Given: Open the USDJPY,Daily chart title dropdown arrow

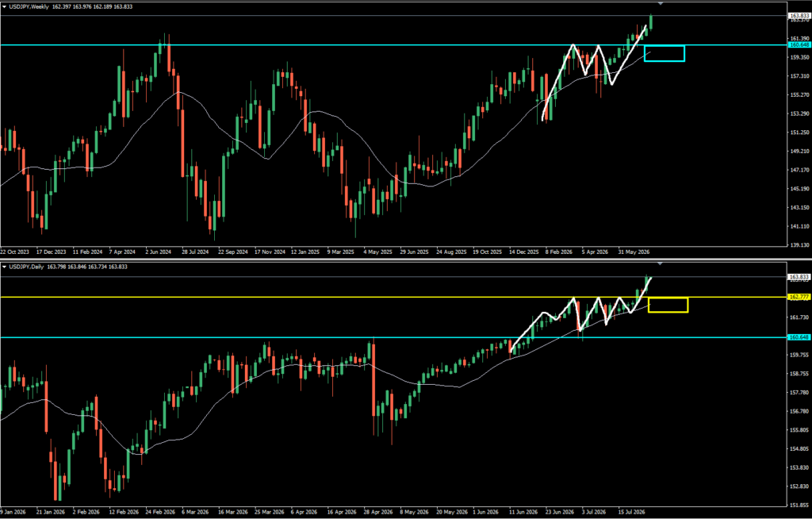Looking at the screenshot, I should point(5,267).
